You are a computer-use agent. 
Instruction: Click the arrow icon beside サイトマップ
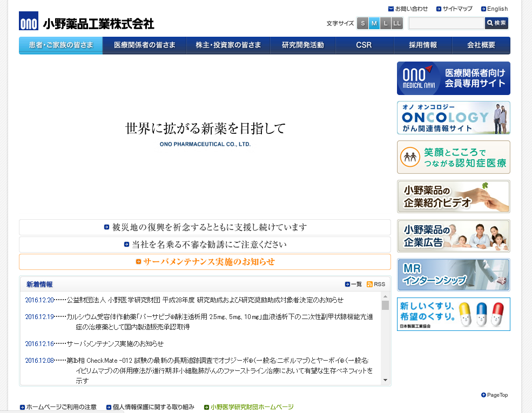tap(439, 9)
